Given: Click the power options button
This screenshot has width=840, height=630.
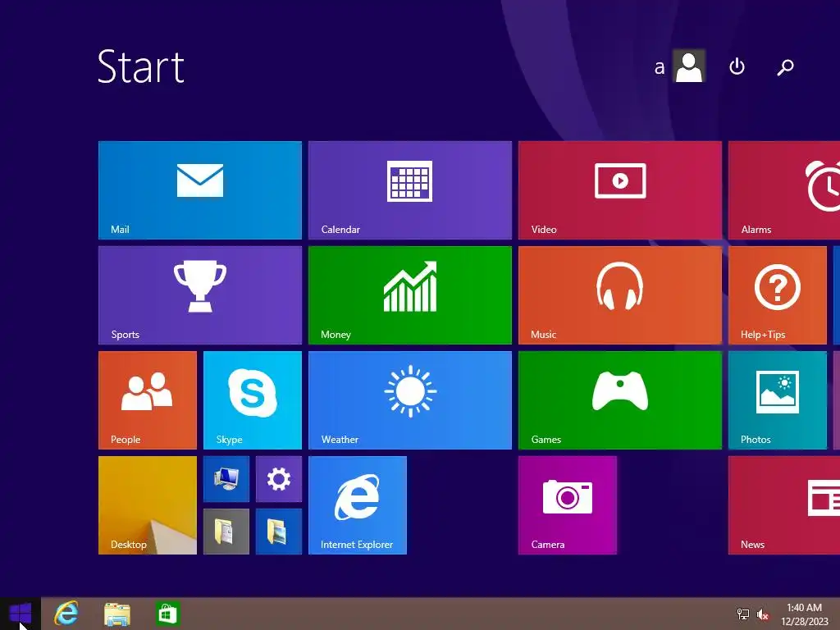Looking at the screenshot, I should (x=737, y=66).
